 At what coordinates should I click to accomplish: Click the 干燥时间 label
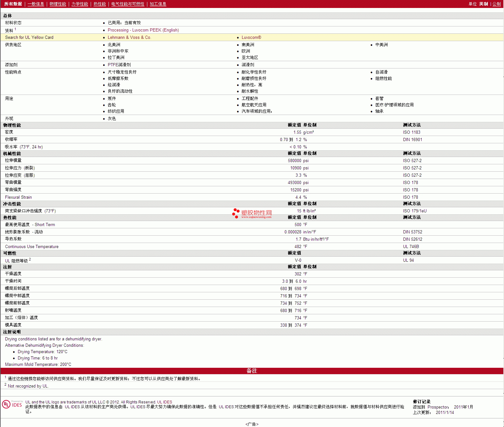click(13, 281)
